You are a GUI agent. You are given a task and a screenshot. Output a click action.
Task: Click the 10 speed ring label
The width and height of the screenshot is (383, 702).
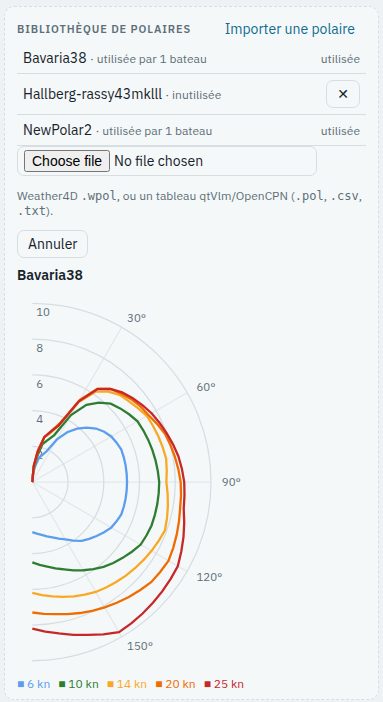point(43,312)
